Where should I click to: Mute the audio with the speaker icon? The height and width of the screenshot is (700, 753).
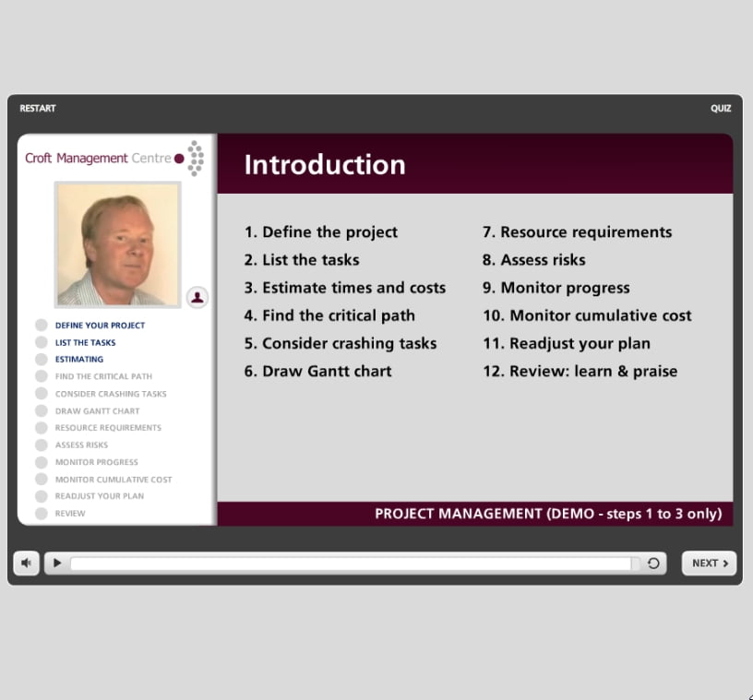click(x=26, y=563)
